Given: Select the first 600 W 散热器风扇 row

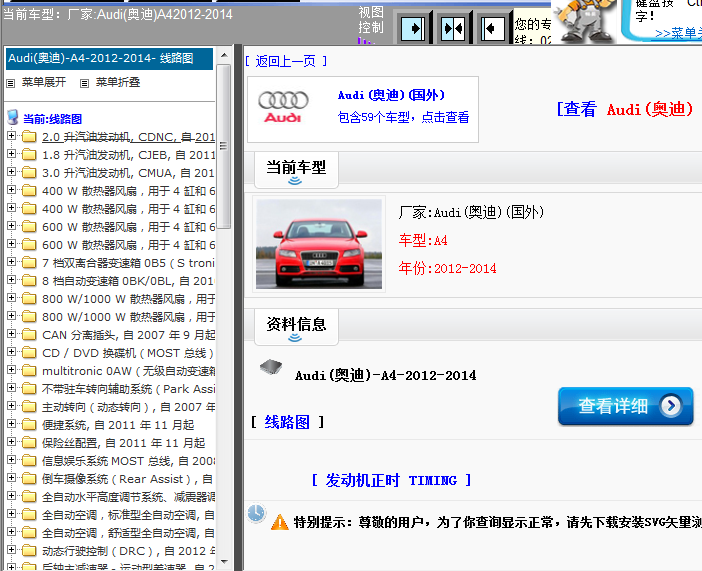Looking at the screenshot, I should (128, 227).
